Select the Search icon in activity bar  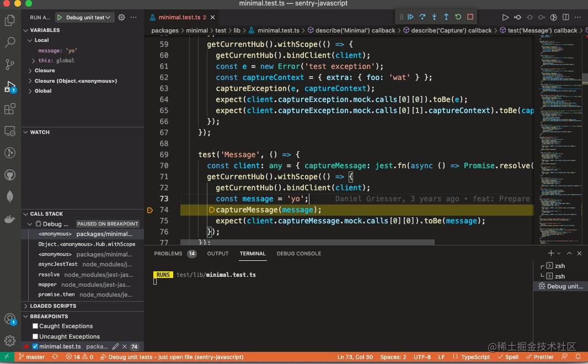coord(9,42)
